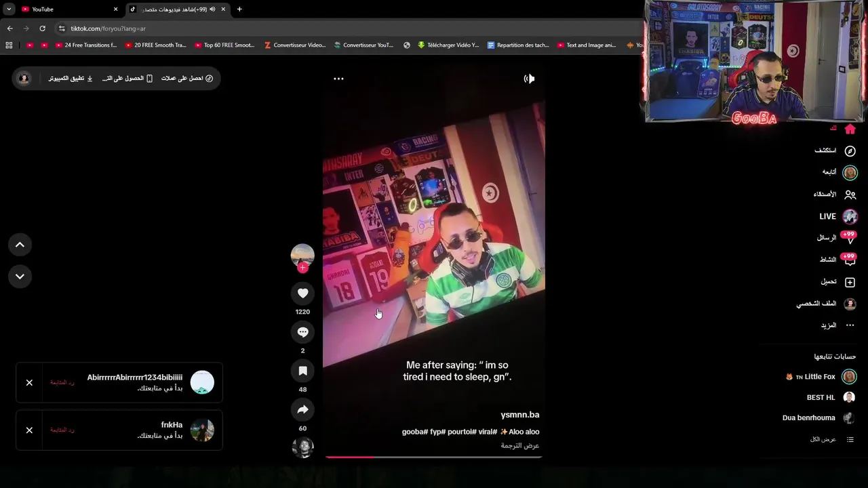Click Get Coins (احصل على عملات) button

coord(187,79)
